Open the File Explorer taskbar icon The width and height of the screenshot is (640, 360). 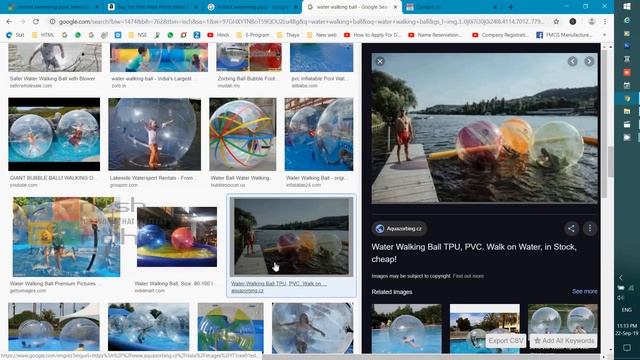pyautogui.click(x=627, y=111)
